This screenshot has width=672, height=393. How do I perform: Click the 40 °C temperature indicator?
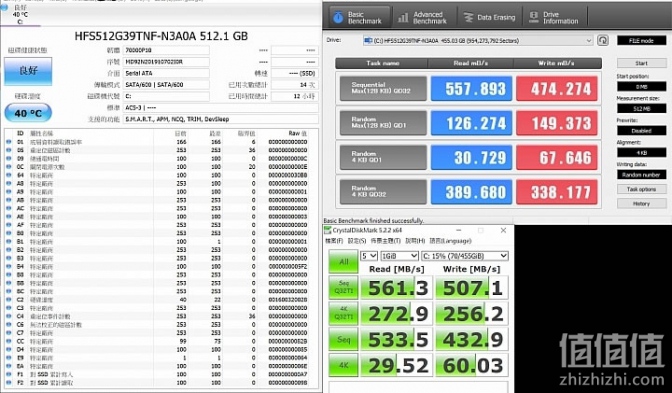(x=28, y=113)
